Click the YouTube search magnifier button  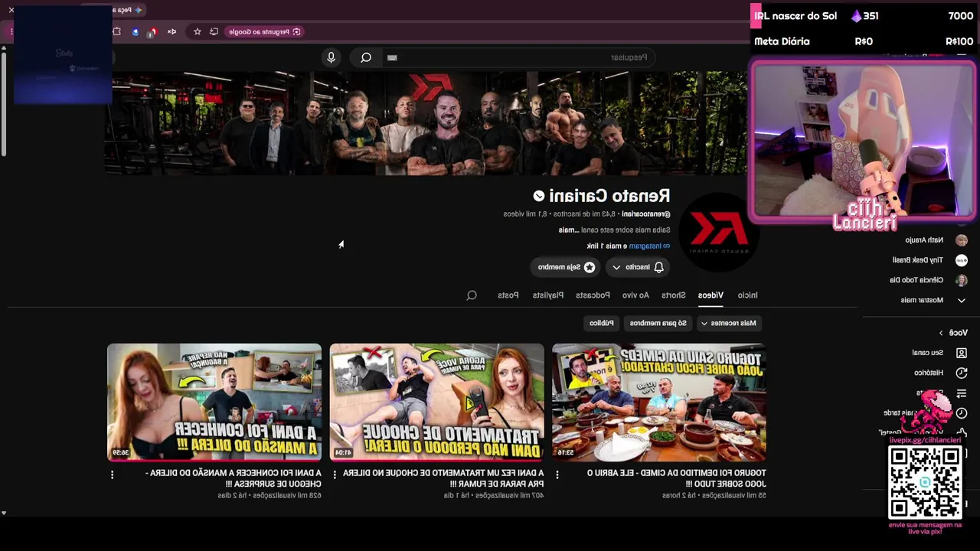(366, 57)
